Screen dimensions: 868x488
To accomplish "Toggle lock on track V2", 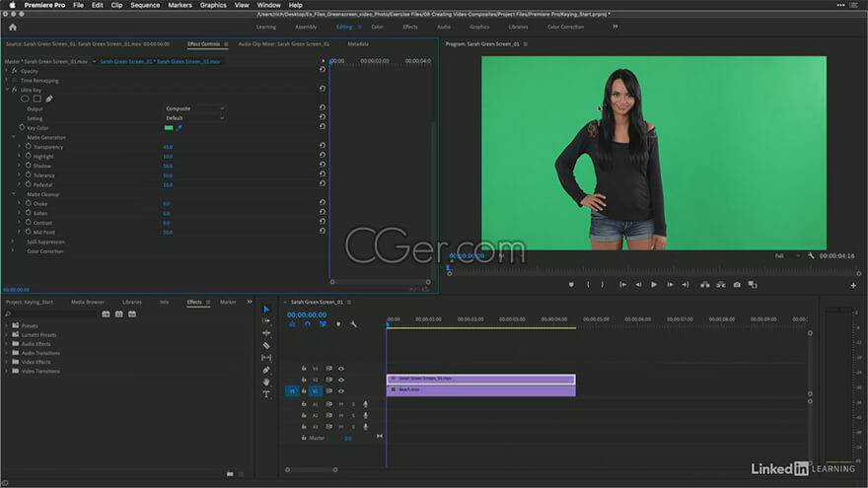I will coord(304,381).
